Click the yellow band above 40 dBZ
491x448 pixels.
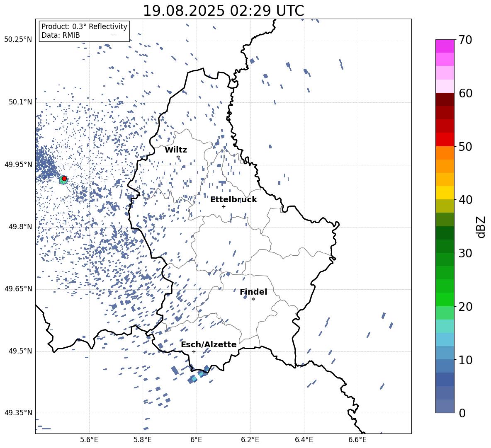tap(445, 193)
